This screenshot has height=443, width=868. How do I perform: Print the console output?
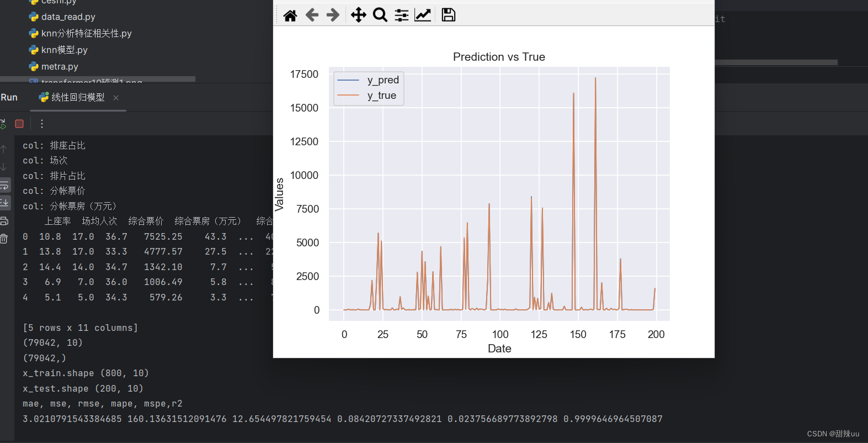click(4, 221)
